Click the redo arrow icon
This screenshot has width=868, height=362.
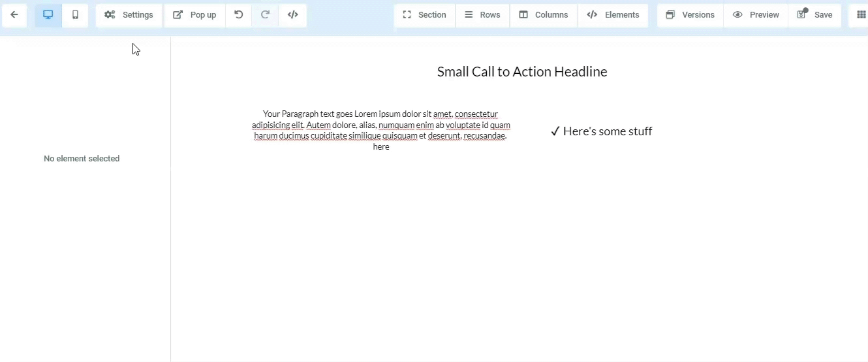265,15
